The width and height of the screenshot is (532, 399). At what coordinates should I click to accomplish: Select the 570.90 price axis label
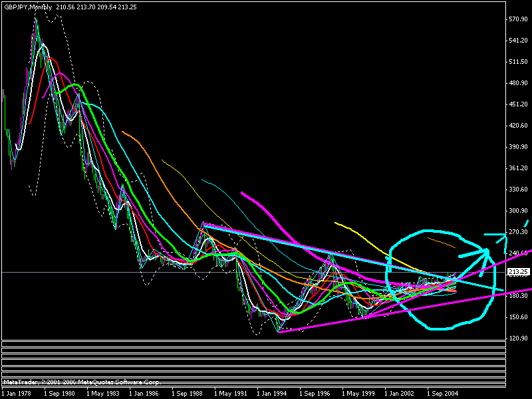(x=517, y=19)
